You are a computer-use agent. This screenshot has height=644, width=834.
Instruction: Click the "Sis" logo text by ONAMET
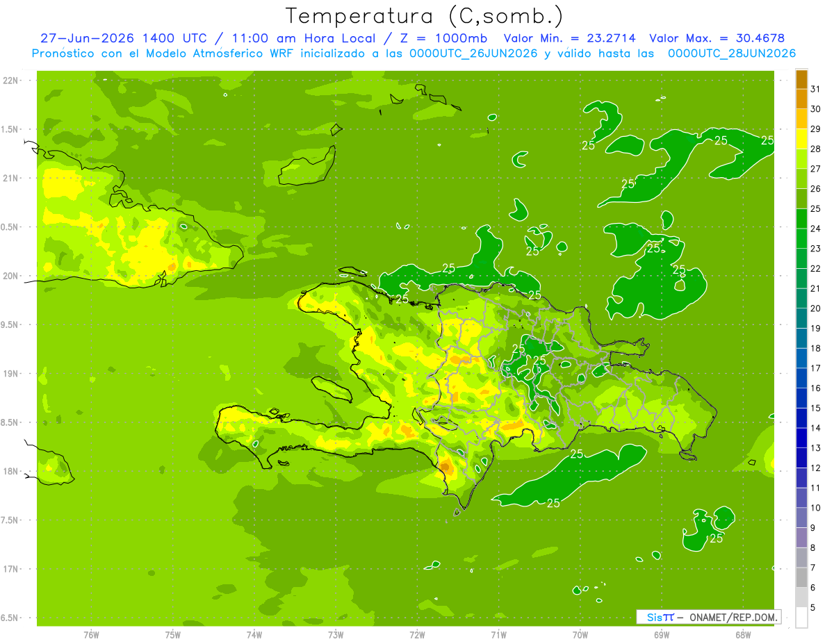(653, 617)
